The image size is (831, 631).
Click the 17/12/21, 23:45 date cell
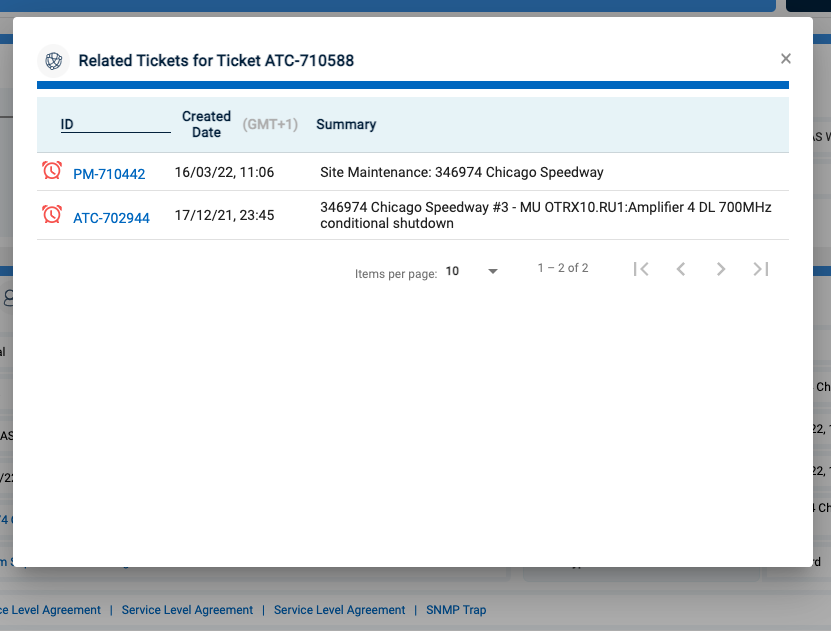[x=224, y=215]
